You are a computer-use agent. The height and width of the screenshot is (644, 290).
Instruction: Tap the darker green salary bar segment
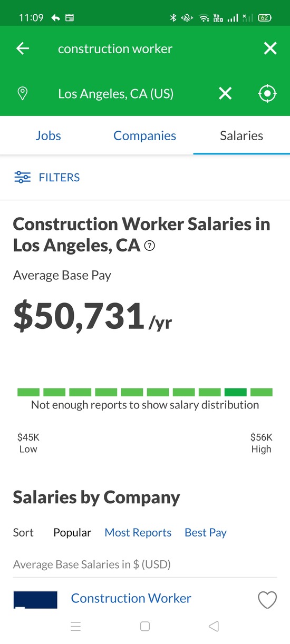click(236, 392)
